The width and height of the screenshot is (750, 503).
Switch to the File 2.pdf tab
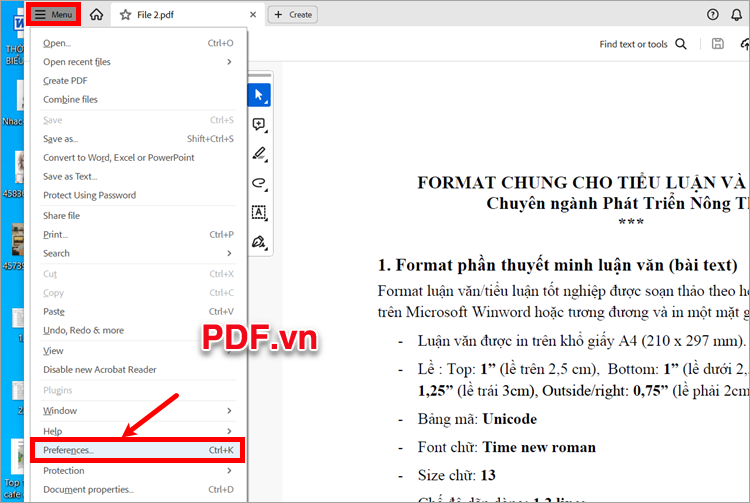tap(187, 15)
